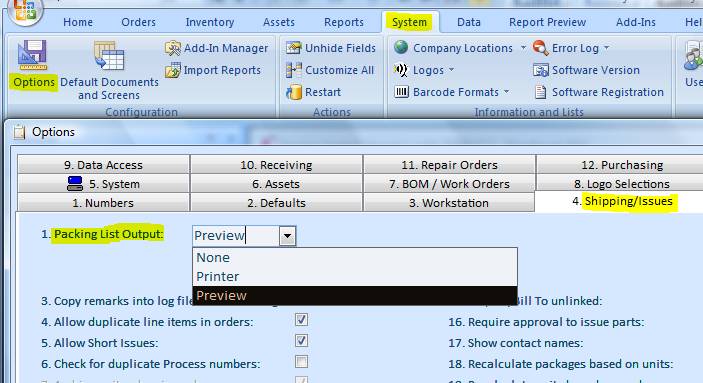
Task: Open the Packing List Output dropdown arrow
Action: click(287, 236)
